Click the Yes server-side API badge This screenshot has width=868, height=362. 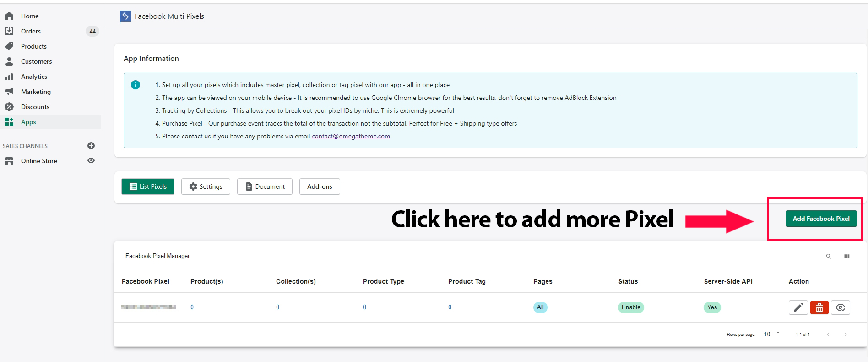(x=712, y=307)
